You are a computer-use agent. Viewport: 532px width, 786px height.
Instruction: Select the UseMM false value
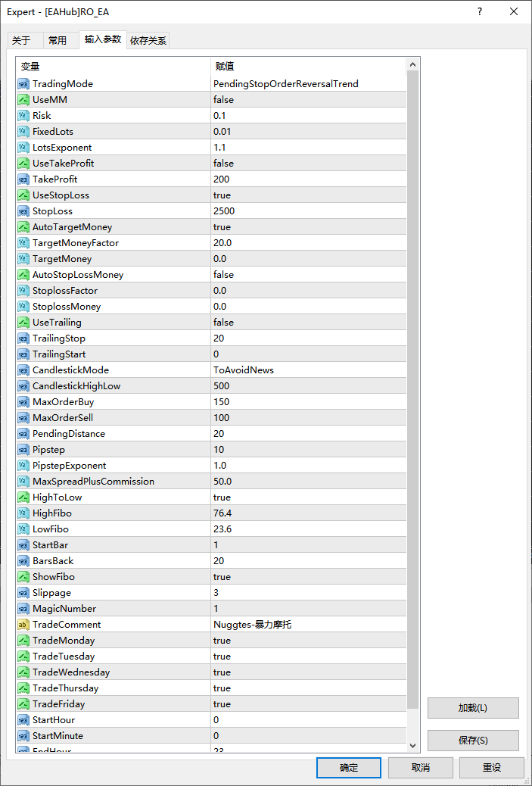(223, 100)
